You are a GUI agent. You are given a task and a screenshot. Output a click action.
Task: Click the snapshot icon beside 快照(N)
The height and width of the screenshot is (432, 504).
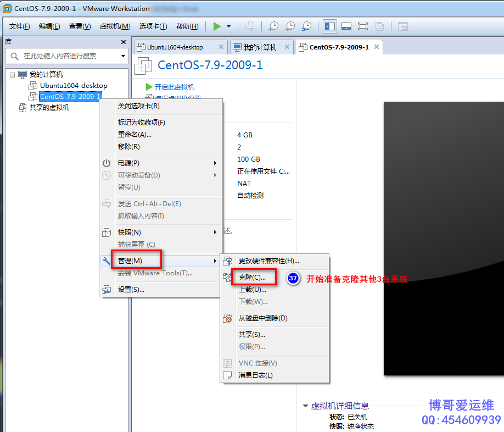(107, 232)
